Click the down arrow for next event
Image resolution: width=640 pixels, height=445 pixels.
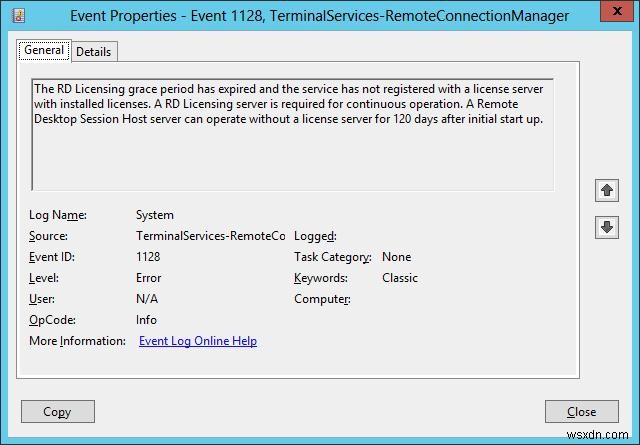coord(606,227)
